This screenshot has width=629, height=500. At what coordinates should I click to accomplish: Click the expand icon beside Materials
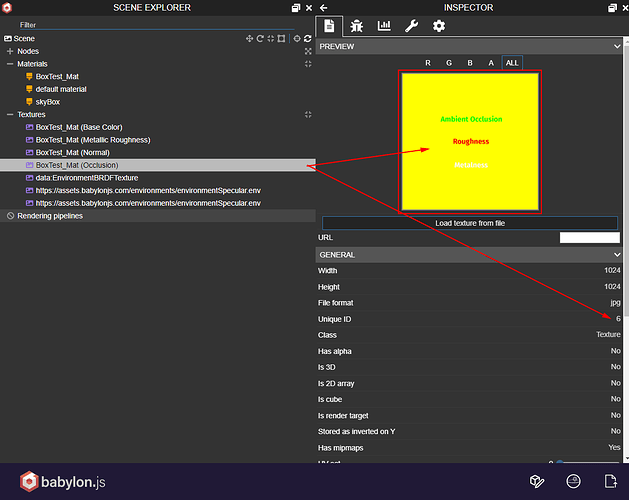[308, 64]
